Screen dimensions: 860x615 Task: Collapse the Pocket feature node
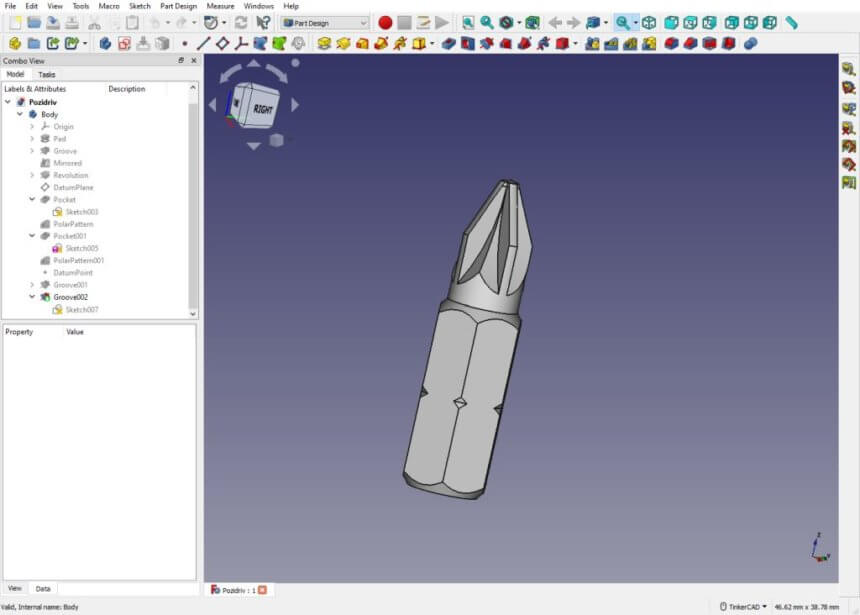32,199
